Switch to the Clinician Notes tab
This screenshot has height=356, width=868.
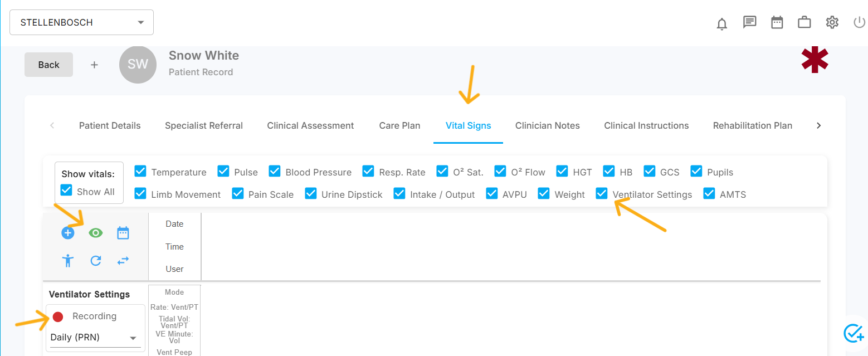point(547,125)
